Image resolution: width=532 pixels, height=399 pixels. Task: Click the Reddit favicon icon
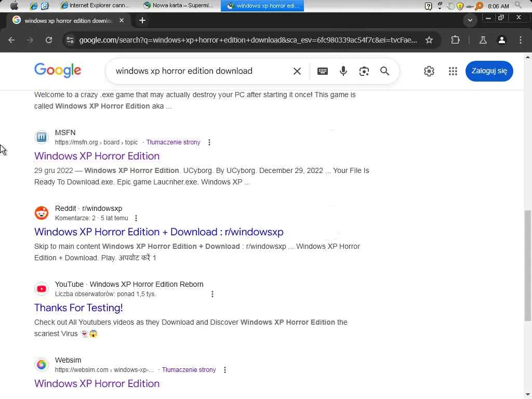pyautogui.click(x=42, y=213)
